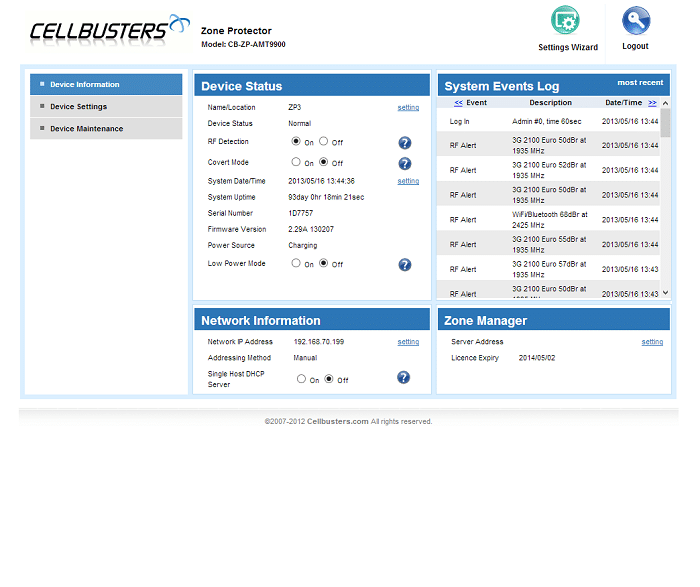Open the Settings Wizard icon
Viewport: 700px width, 587px height.
coord(565,20)
